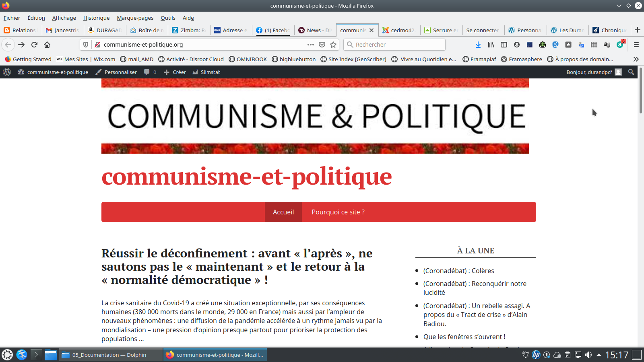Click the Pourquoi ce site ? link
This screenshot has width=644, height=362.
click(x=338, y=212)
